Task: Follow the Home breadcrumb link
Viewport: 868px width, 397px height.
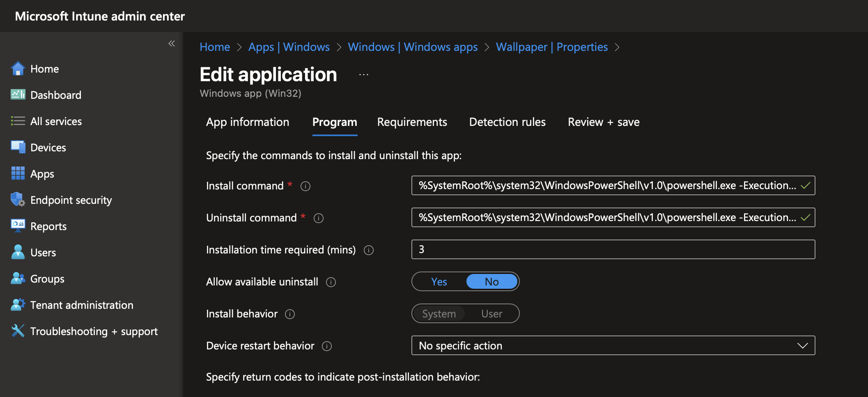Action: click(215, 47)
